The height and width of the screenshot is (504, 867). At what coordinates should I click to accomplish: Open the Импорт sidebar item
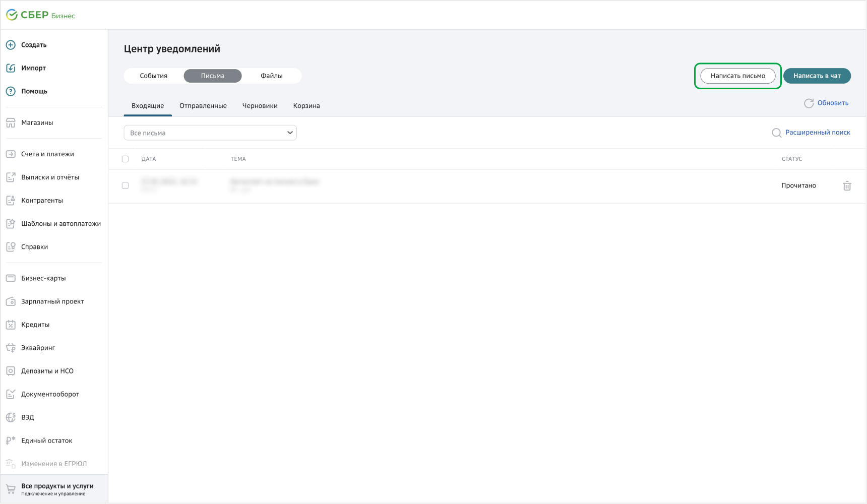(x=33, y=68)
